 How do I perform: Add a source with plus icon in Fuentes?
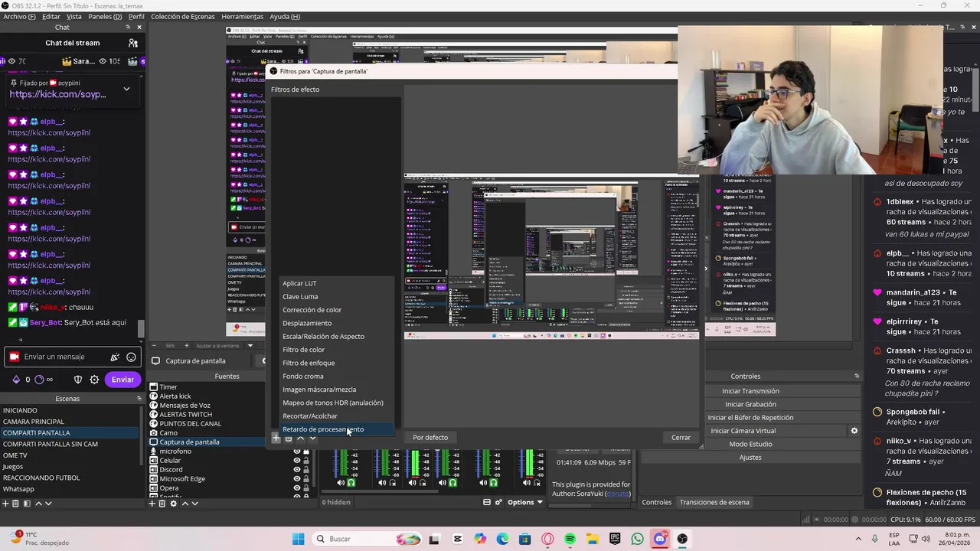coord(152,504)
